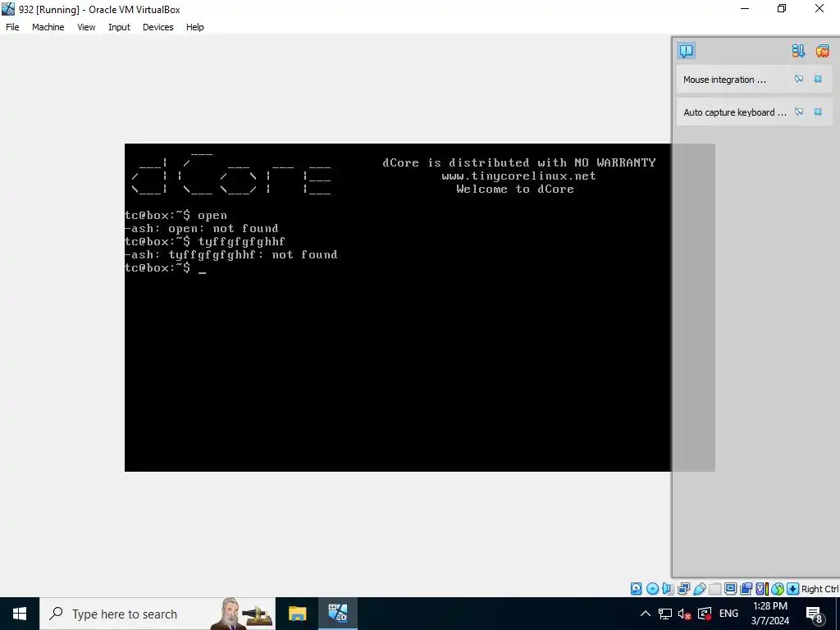The height and width of the screenshot is (630, 840).
Task: Suppress the Auto capture keyboard notification
Action: 799,112
